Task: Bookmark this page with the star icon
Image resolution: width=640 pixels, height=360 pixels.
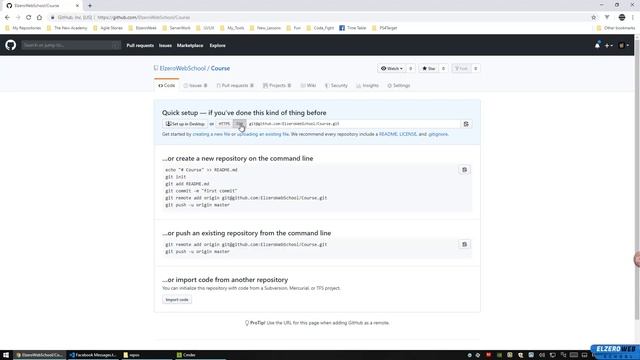Action: (x=593, y=17)
